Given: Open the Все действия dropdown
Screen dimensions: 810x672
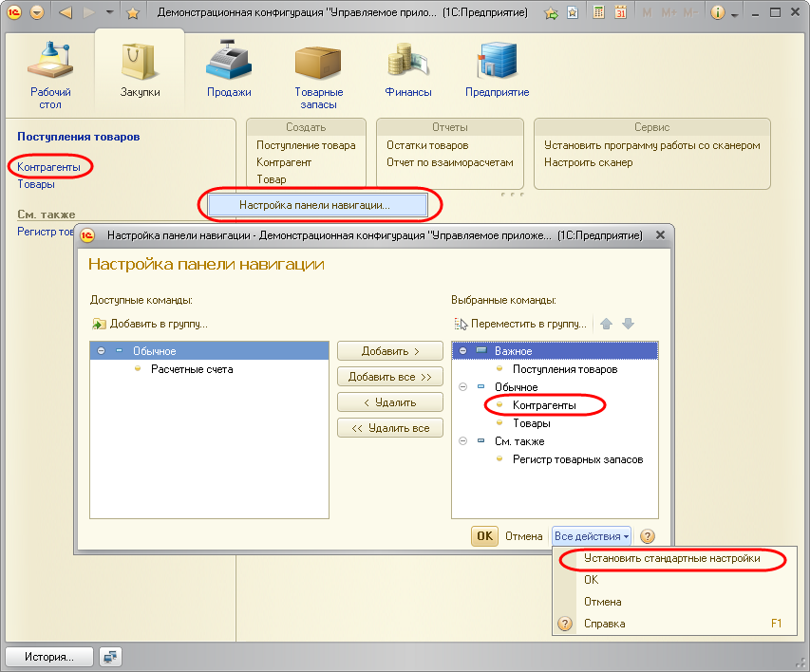Looking at the screenshot, I should point(592,536).
